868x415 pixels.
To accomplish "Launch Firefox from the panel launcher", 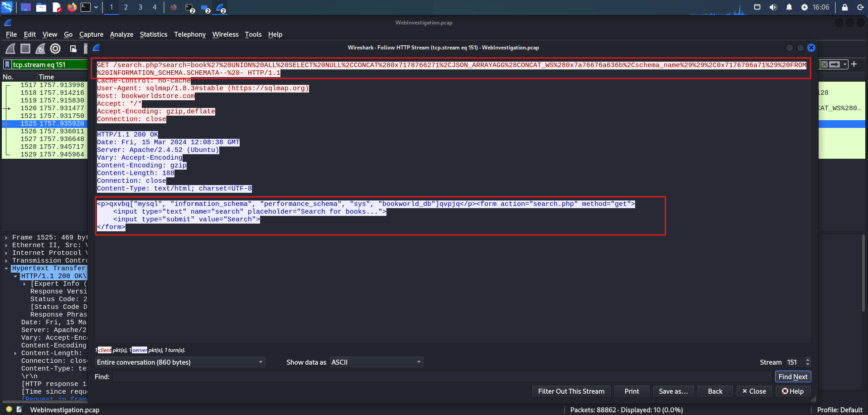I will pos(72,7).
